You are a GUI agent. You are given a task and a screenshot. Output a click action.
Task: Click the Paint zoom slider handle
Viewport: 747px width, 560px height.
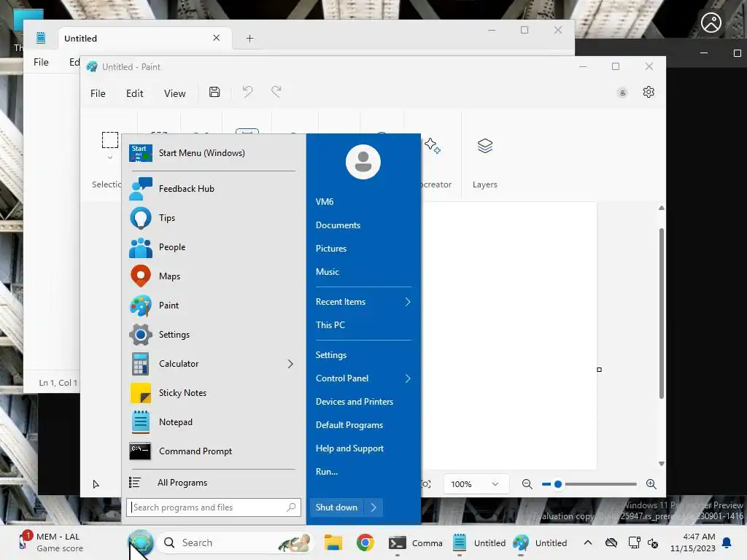point(558,484)
